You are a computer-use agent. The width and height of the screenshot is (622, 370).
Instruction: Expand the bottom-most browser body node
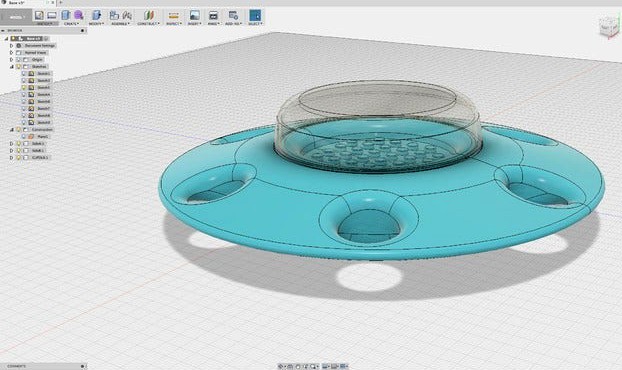pos(12,157)
